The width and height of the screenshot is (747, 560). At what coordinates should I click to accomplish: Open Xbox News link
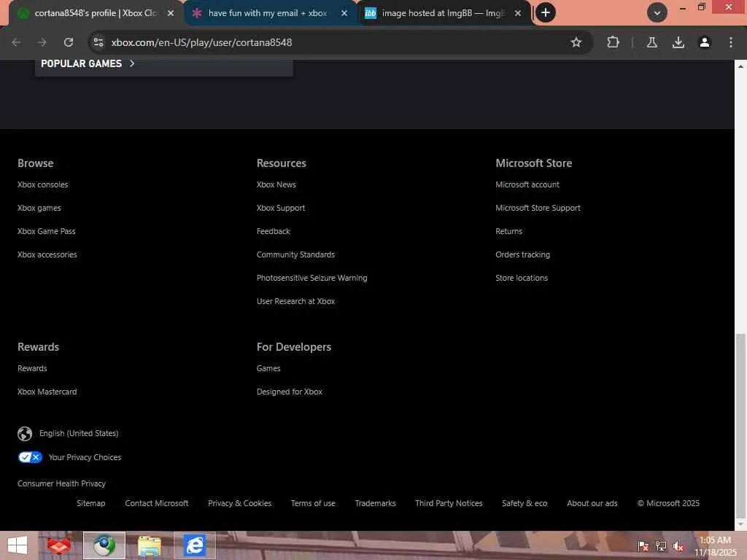pyautogui.click(x=276, y=184)
